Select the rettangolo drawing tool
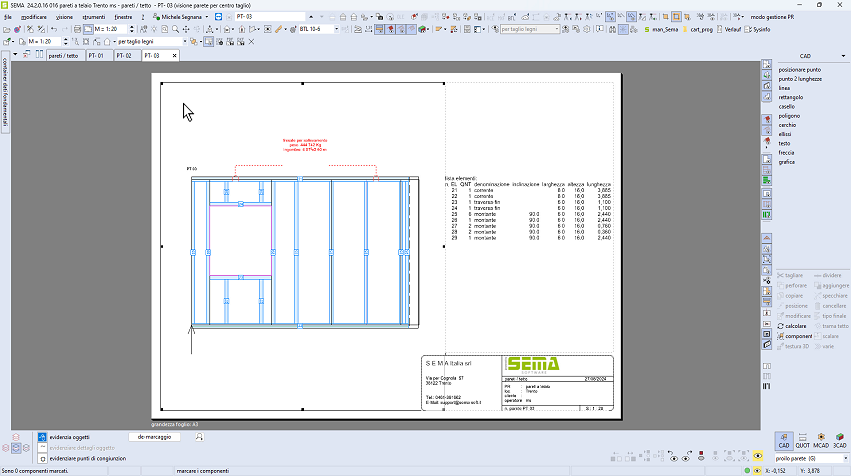This screenshot has height=476, width=851. point(791,98)
